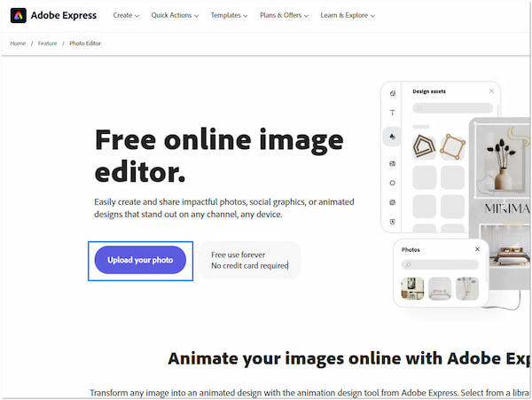Viewport: 532px width, 400px height.
Task: Select the circle icon in sidebar
Action: tap(393, 183)
